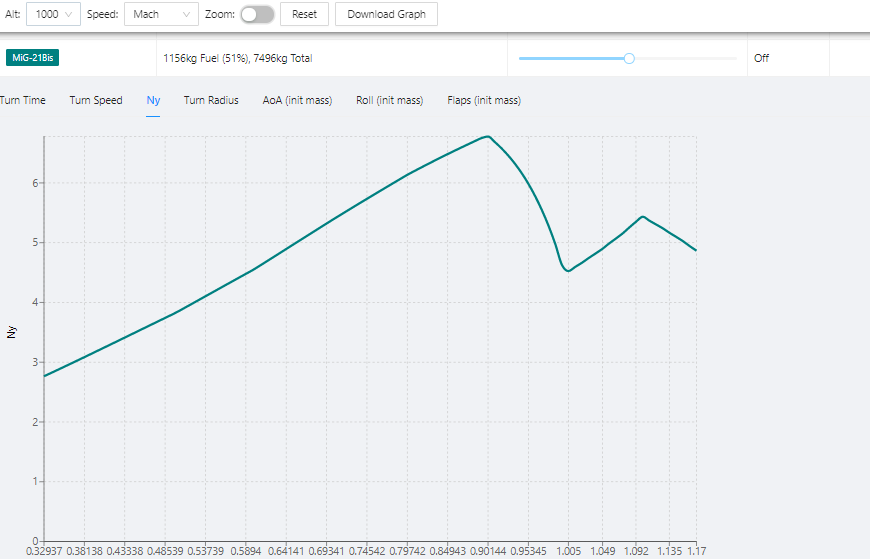
Task: Click the x-axis label 0.74542
Action: click(x=367, y=551)
